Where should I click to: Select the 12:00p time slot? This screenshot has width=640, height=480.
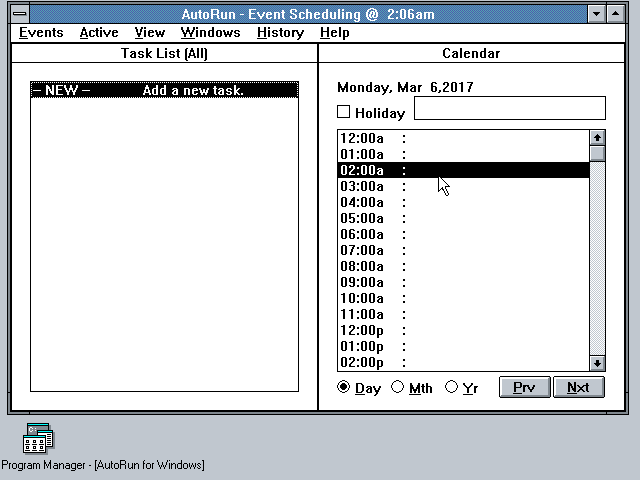click(464, 330)
